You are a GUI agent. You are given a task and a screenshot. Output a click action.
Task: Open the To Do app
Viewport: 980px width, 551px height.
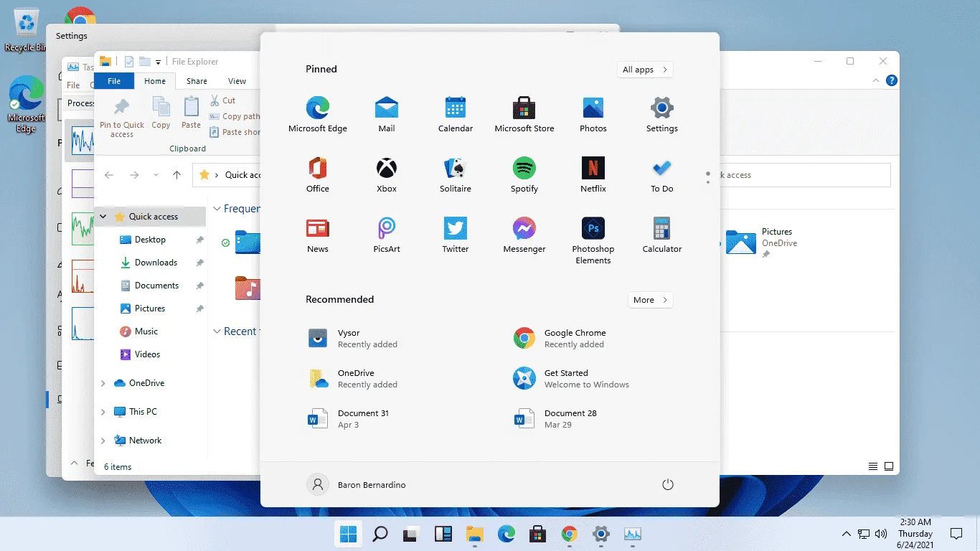[662, 175]
